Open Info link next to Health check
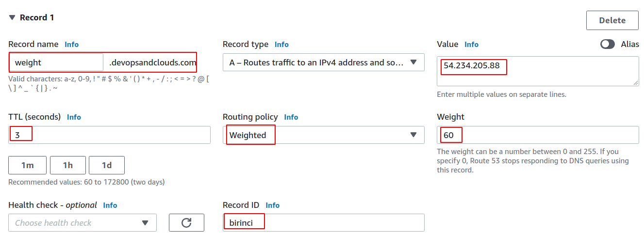The height and width of the screenshot is (234, 644). [x=110, y=205]
